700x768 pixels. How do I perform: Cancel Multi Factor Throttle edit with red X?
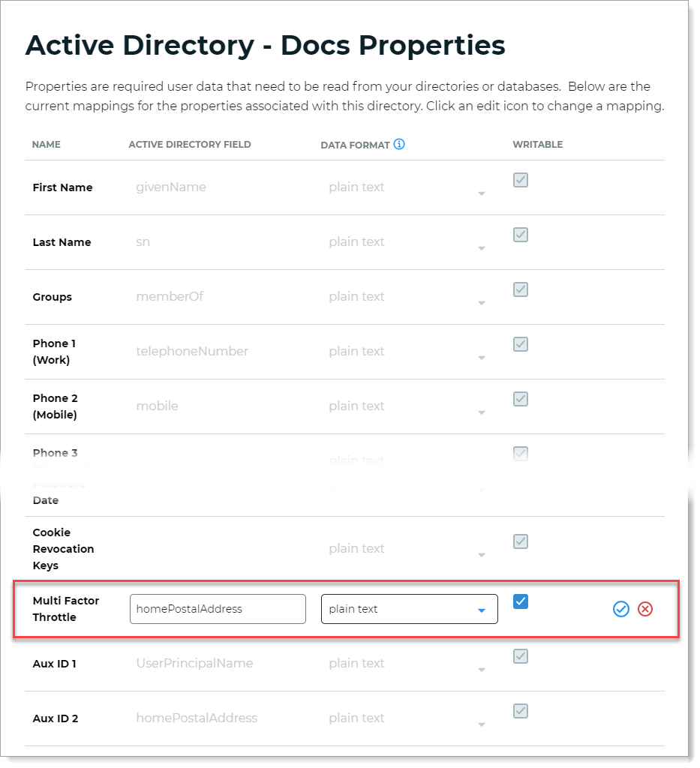tap(645, 609)
